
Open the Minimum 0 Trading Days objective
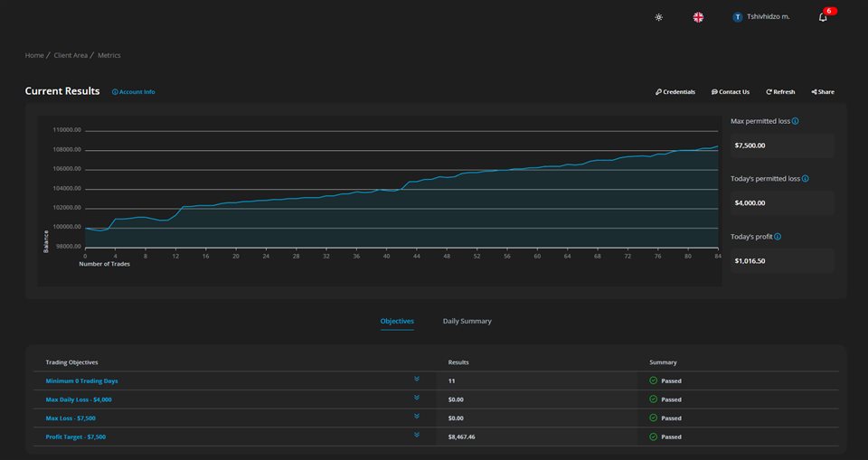click(81, 380)
